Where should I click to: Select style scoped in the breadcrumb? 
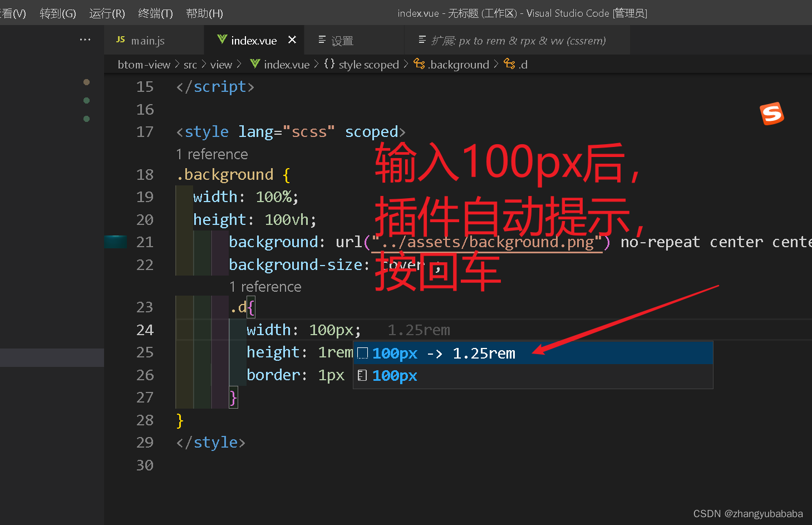click(369, 65)
